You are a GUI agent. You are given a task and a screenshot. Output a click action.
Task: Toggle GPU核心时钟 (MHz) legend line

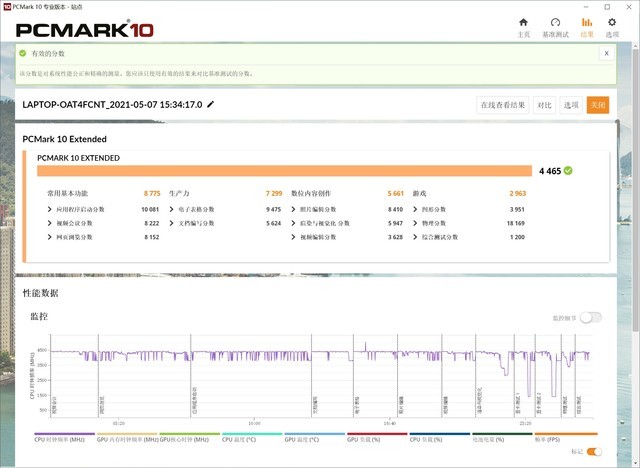click(189, 438)
